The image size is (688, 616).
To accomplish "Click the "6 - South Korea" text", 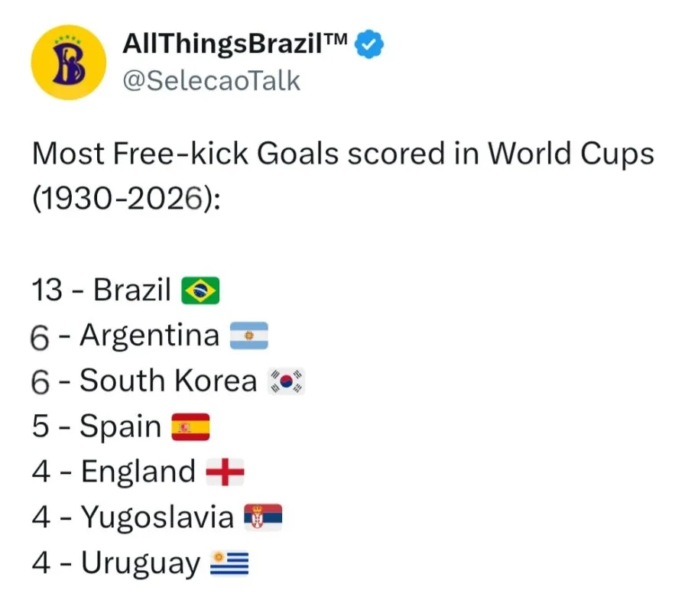I will tap(144, 381).
